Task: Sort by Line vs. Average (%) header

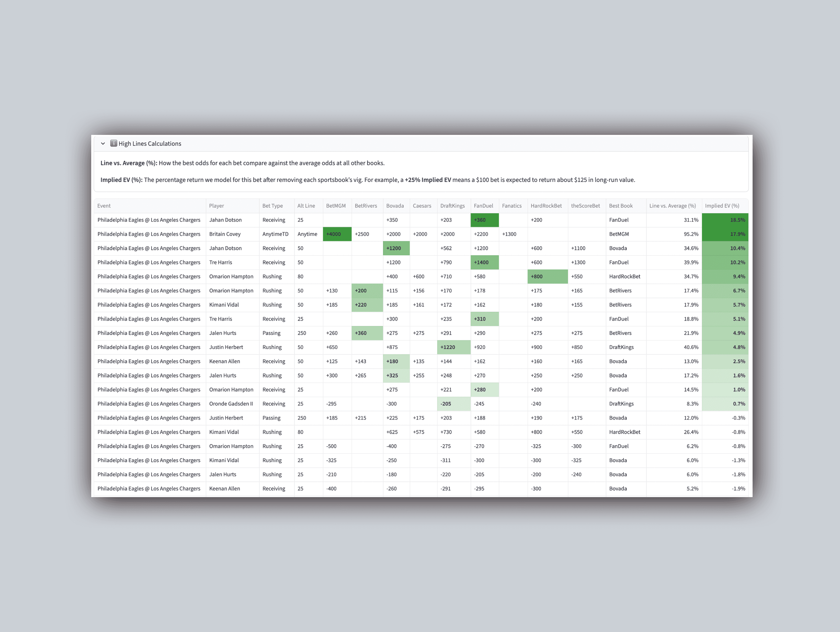Action: tap(672, 206)
